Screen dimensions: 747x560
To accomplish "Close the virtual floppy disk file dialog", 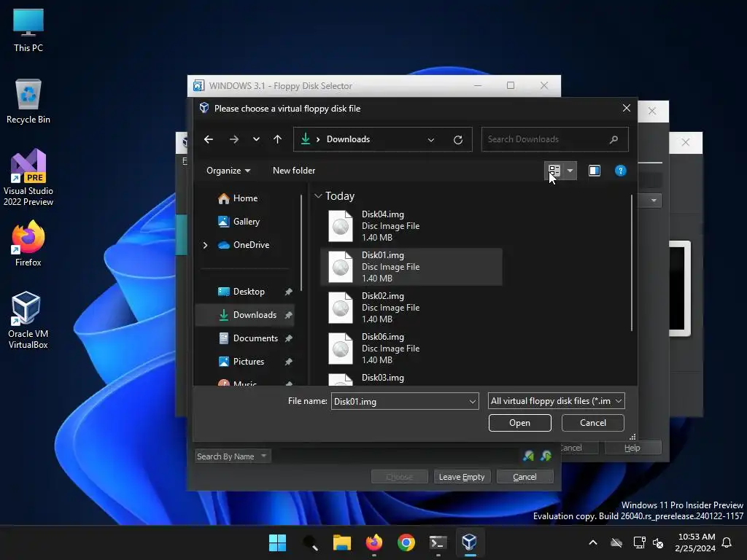I will click(x=627, y=108).
